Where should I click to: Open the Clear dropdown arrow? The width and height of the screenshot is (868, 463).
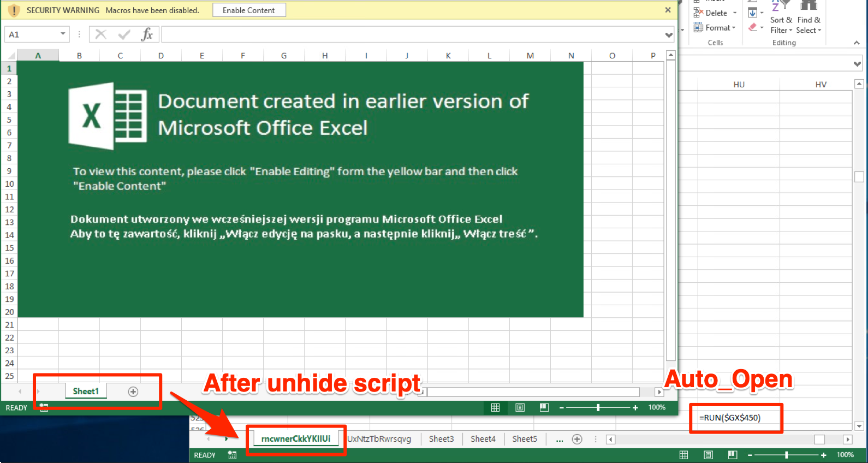click(x=762, y=27)
